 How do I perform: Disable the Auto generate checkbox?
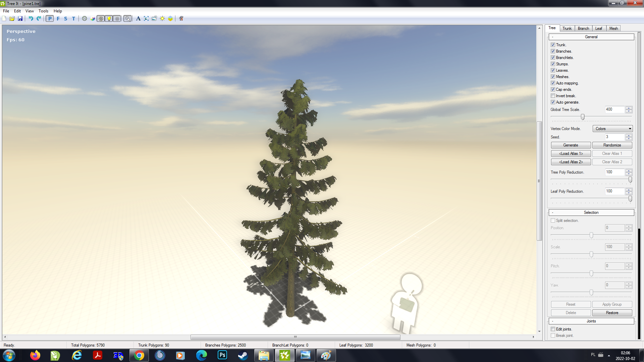[x=553, y=102]
